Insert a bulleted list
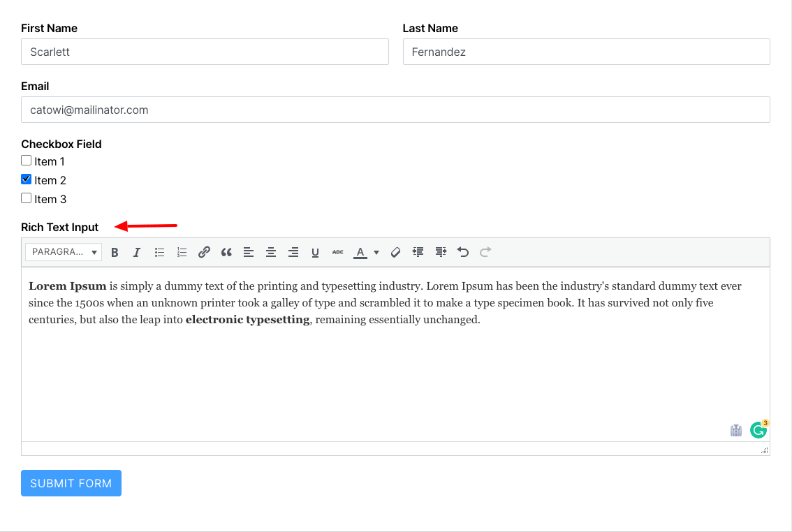 (x=159, y=252)
